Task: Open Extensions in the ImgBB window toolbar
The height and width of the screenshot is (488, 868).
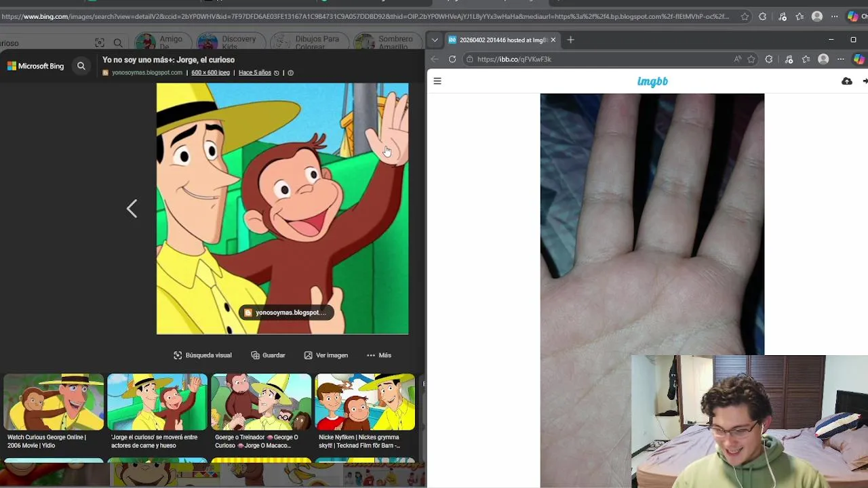Action: [769, 59]
